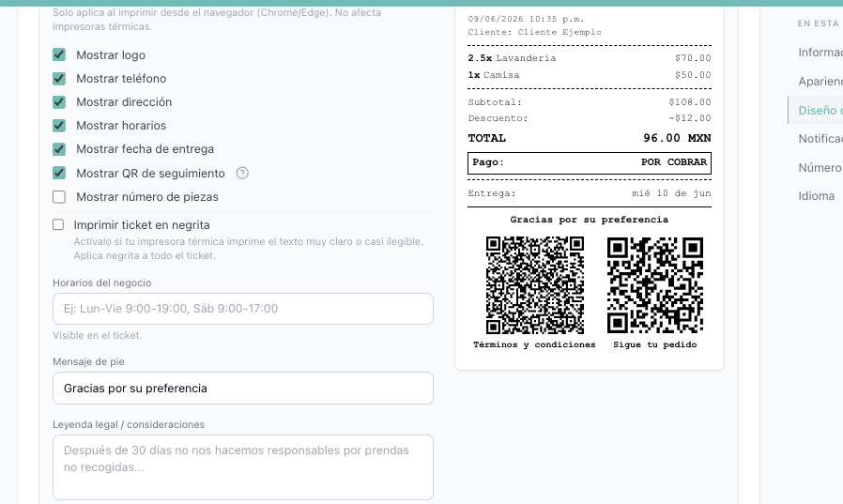Select 'Cliente: Cliente Ejemplo' text
The width and height of the screenshot is (843, 504).
click(534, 32)
